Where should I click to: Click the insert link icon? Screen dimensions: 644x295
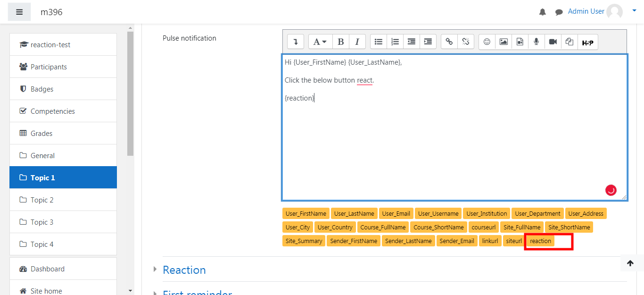click(449, 42)
